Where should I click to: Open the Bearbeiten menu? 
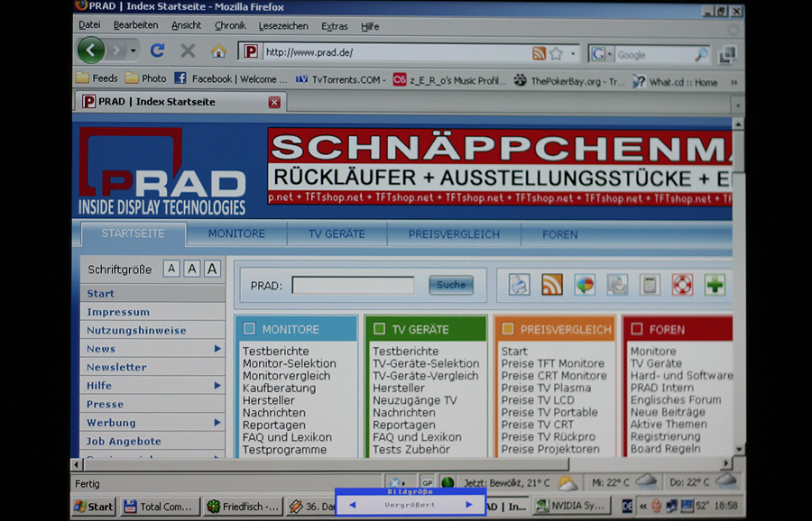(135, 25)
